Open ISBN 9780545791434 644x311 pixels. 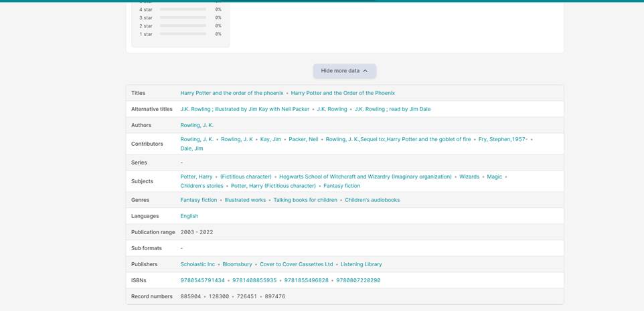202,280
